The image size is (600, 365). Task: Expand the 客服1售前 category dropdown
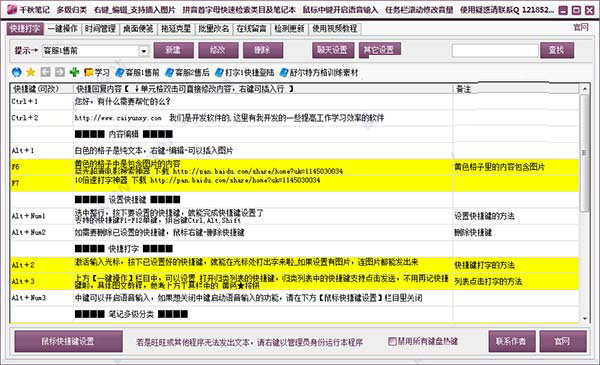pos(143,51)
